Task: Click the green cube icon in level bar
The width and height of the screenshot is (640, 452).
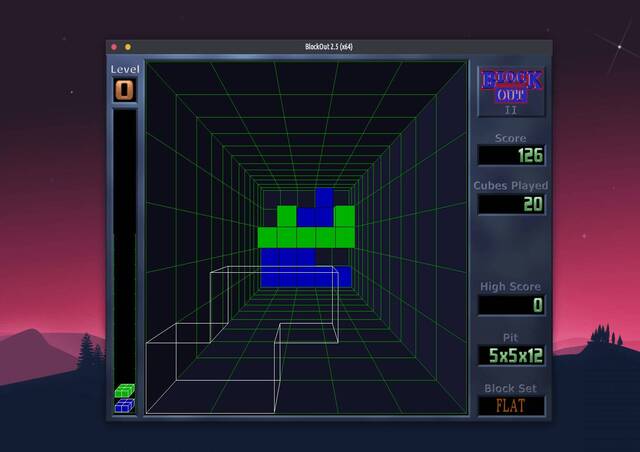Action: tap(124, 391)
